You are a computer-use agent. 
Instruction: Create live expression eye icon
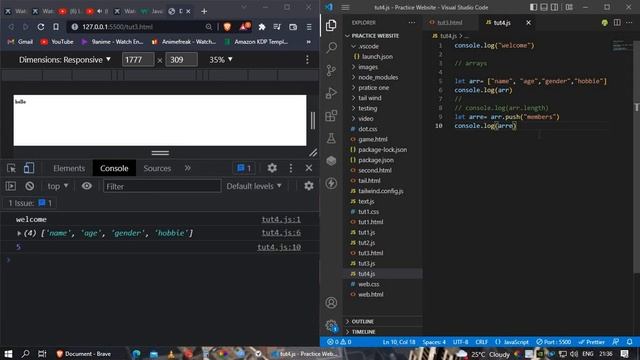point(87,186)
